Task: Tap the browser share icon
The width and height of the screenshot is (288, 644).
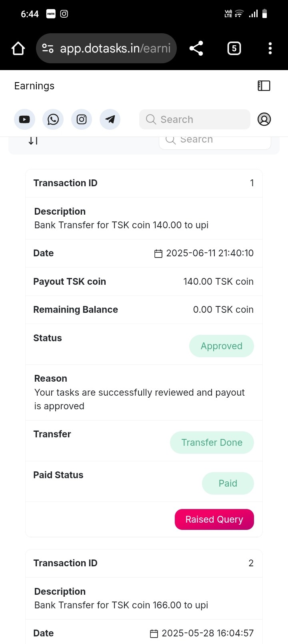Action: pyautogui.click(x=196, y=48)
